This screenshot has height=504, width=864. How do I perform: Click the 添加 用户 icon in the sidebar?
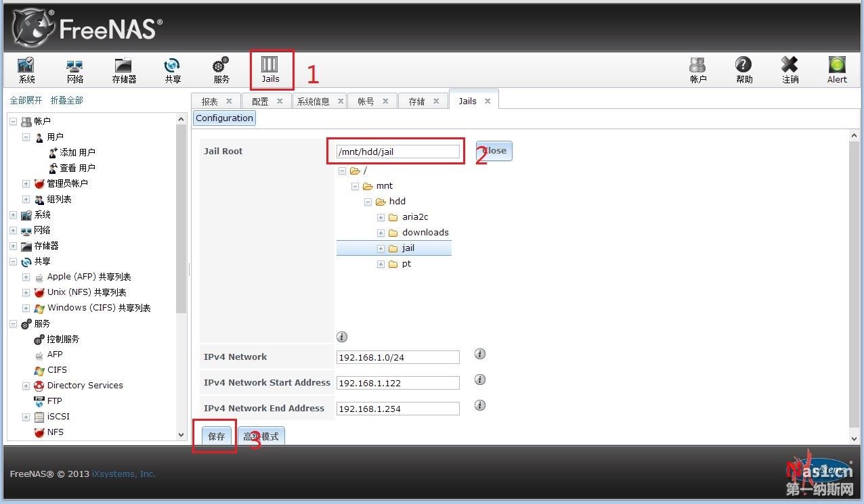pos(53,152)
